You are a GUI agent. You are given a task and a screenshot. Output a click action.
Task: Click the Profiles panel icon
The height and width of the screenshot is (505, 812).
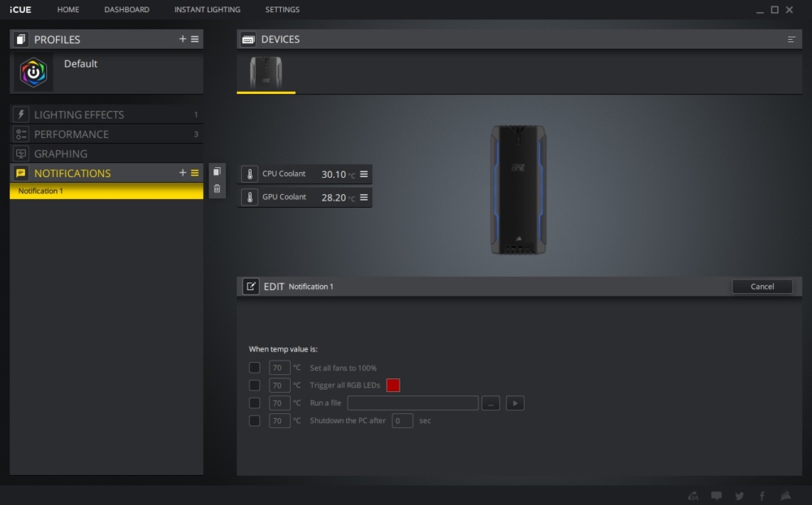[x=21, y=39]
